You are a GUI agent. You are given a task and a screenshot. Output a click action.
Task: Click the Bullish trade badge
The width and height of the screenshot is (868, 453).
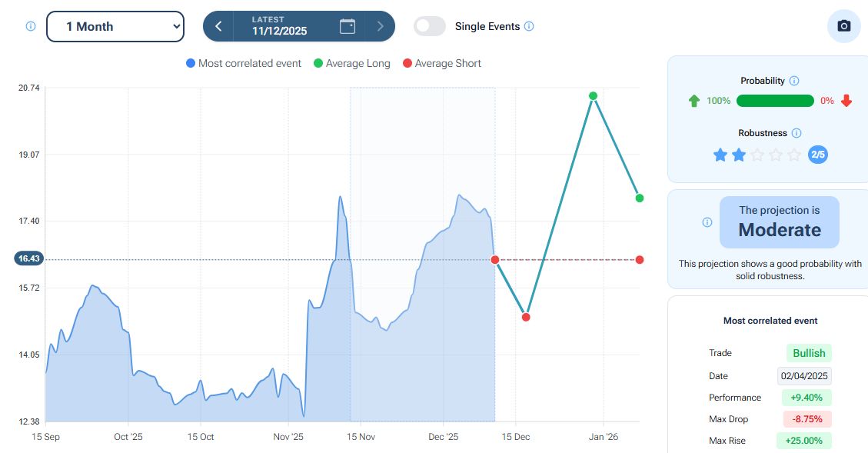click(809, 353)
